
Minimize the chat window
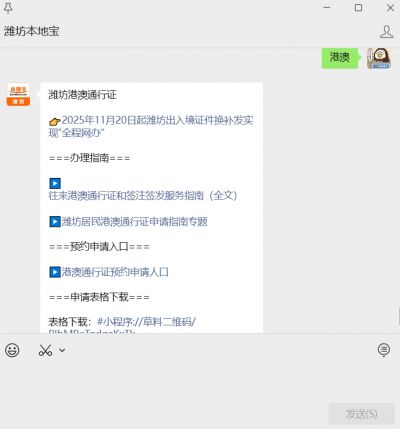click(x=327, y=8)
